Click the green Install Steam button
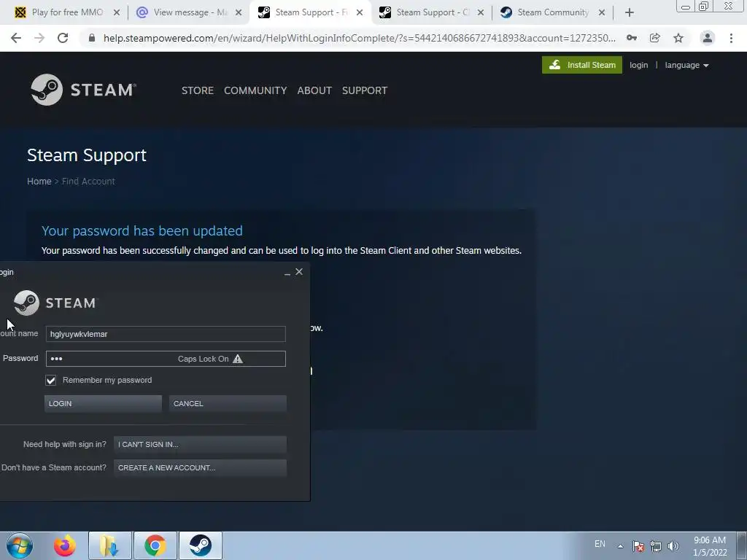The width and height of the screenshot is (747, 560). (581, 65)
